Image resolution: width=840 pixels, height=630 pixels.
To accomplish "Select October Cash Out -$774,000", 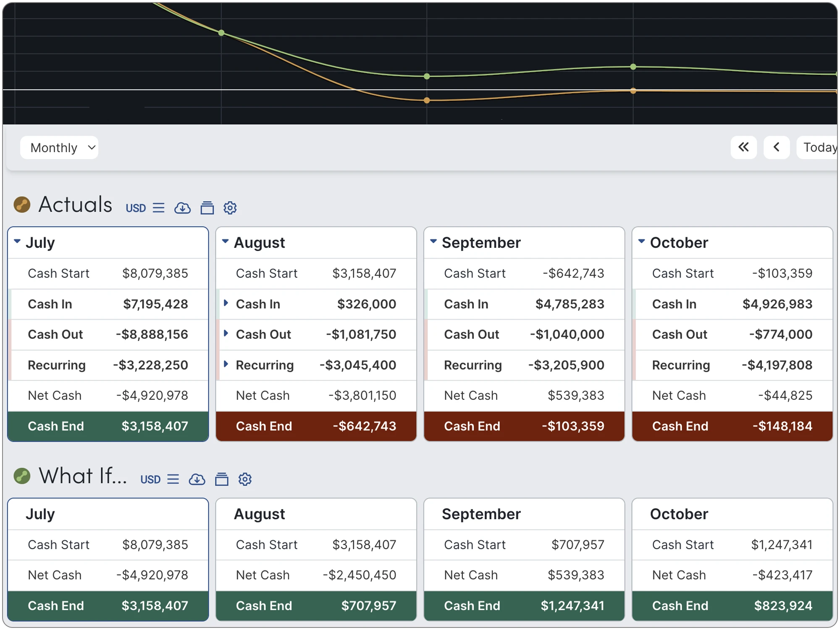I will [x=781, y=335].
